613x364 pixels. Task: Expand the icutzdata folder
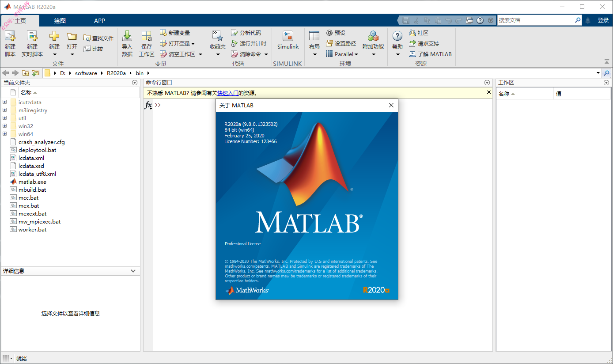(x=4, y=102)
